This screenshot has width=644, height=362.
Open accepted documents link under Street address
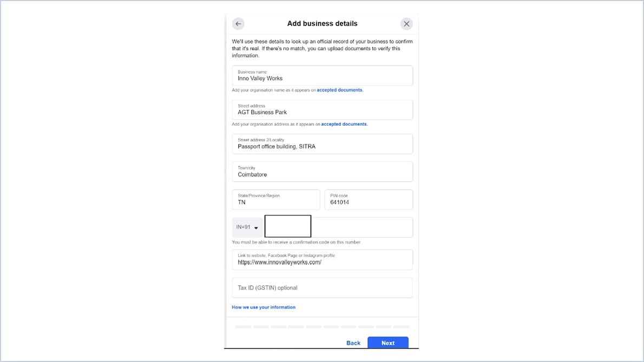coord(344,124)
